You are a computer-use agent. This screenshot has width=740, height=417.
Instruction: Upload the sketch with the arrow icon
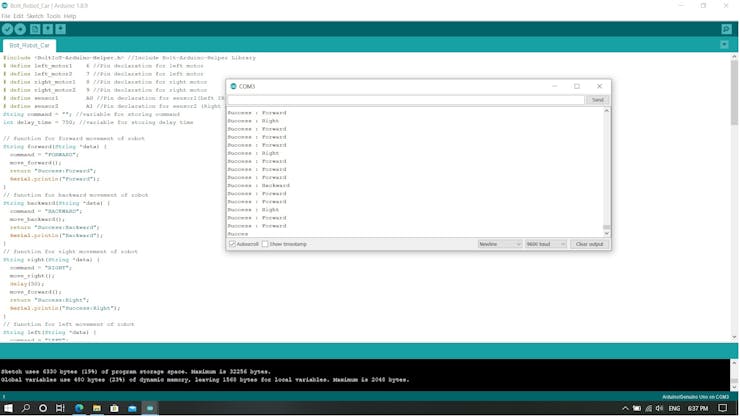coord(20,29)
